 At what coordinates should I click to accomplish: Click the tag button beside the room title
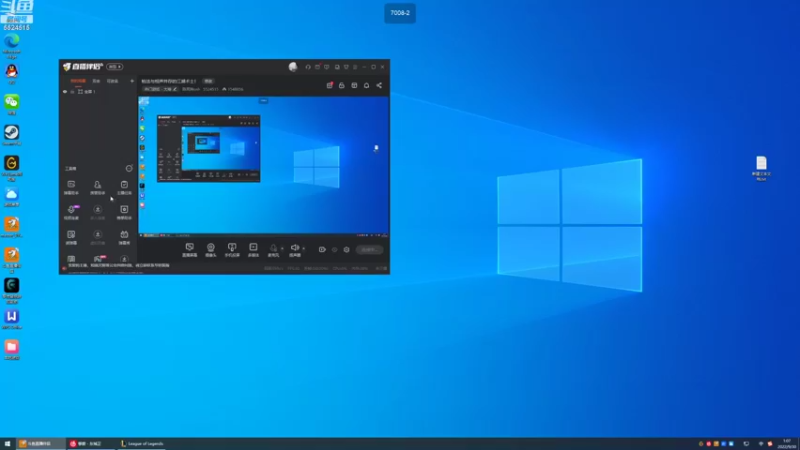coord(208,81)
